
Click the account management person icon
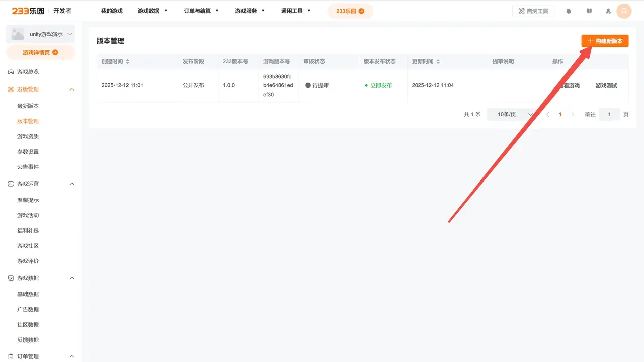(608, 11)
